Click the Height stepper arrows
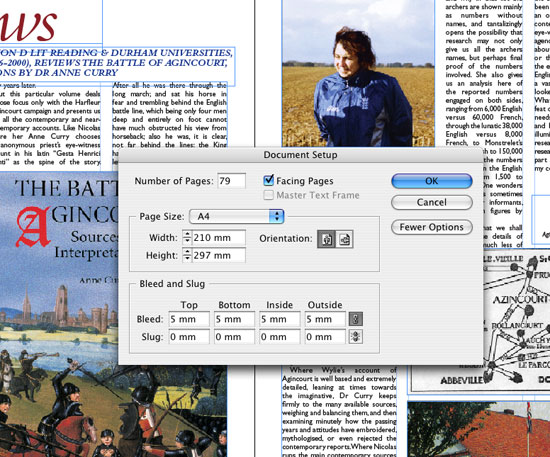 (187, 255)
